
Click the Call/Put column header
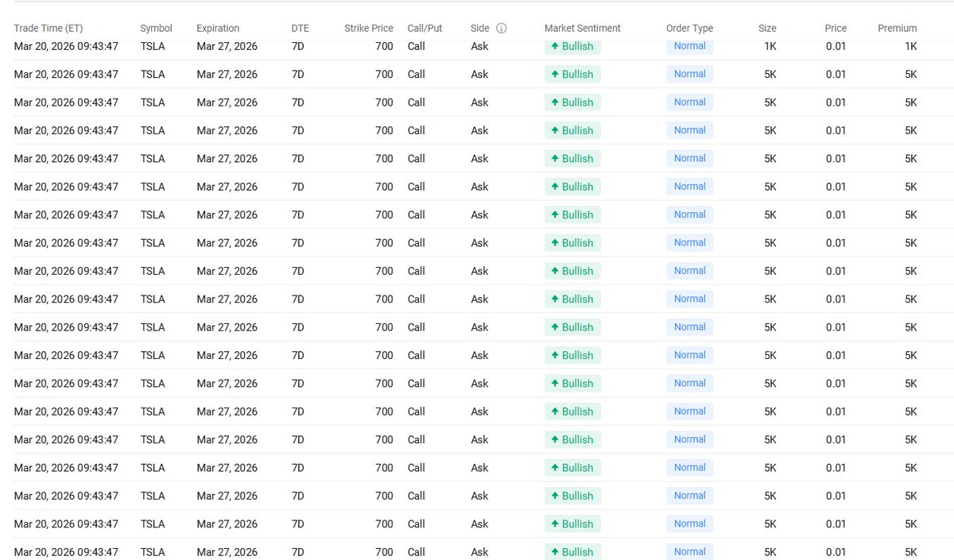click(425, 28)
